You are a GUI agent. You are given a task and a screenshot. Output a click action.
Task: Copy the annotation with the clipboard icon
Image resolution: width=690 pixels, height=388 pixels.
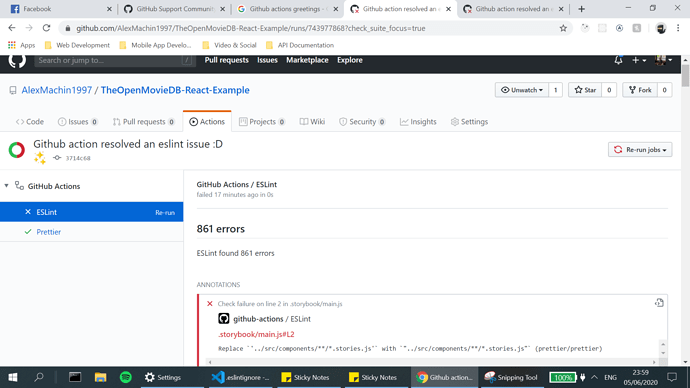(659, 303)
